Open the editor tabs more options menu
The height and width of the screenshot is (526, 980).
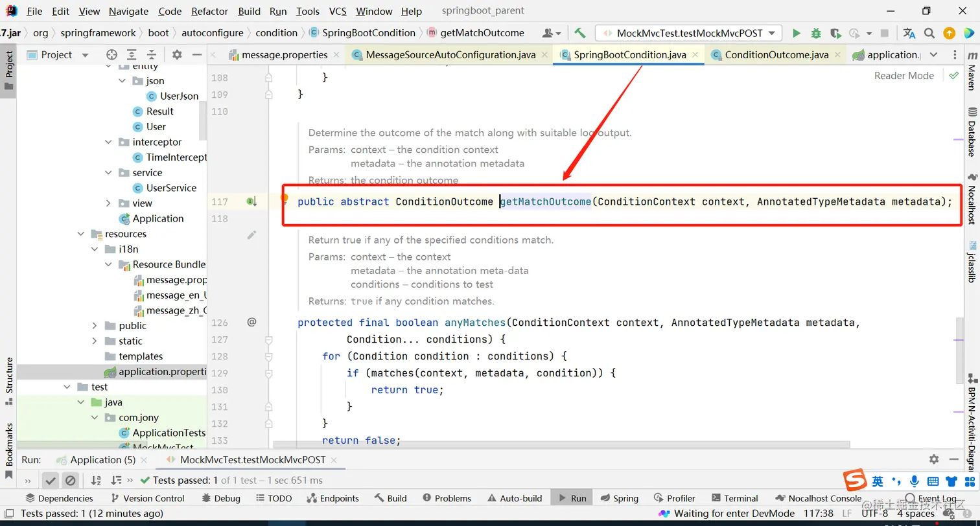(x=955, y=55)
